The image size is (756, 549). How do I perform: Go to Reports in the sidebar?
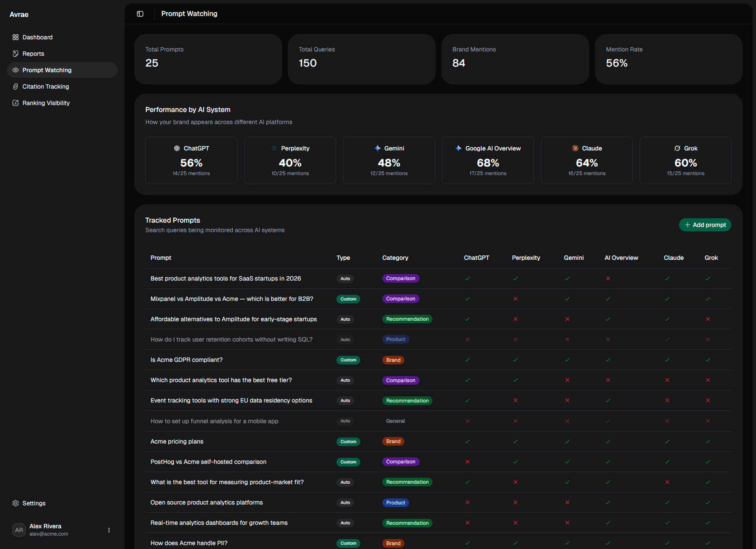click(x=62, y=54)
